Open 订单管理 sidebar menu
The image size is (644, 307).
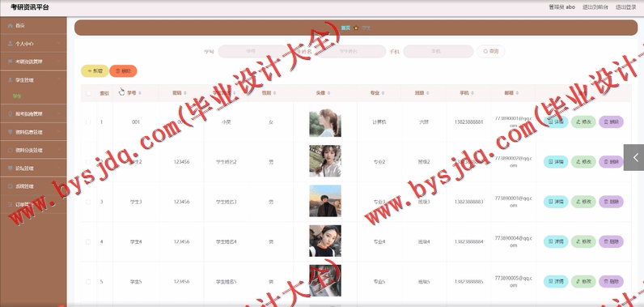pyautogui.click(x=33, y=204)
